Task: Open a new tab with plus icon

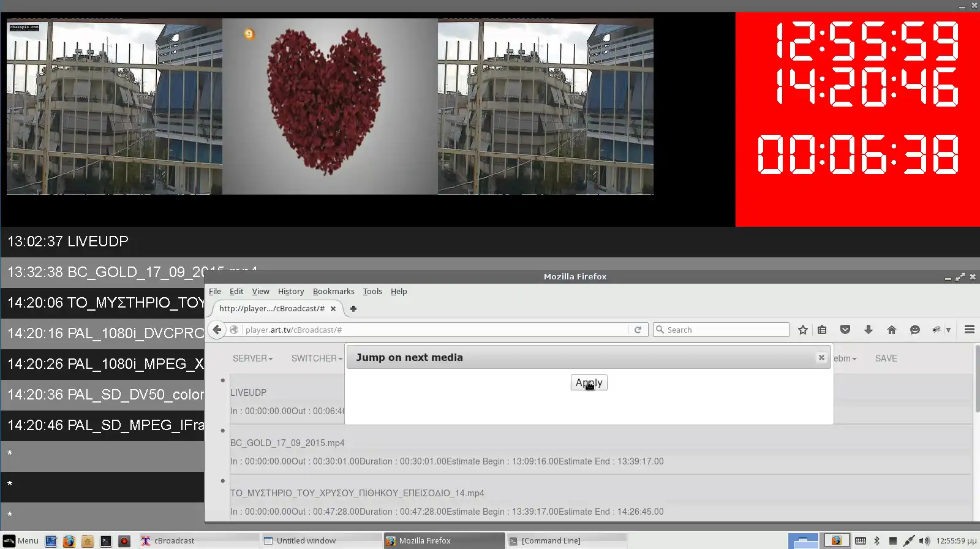Action: point(353,309)
